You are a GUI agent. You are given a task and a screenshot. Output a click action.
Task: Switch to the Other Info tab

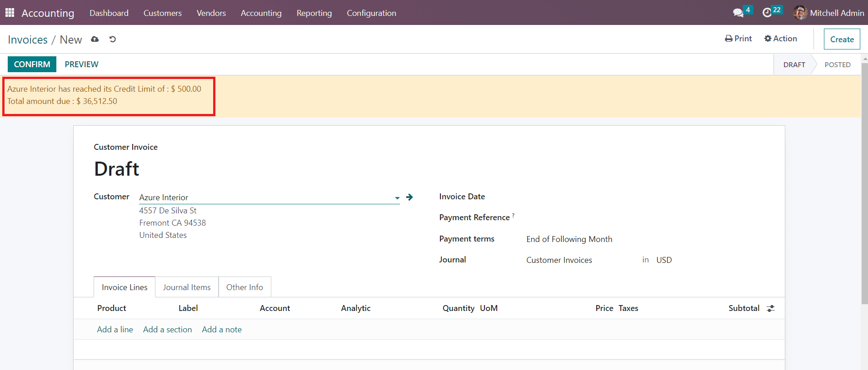pyautogui.click(x=244, y=287)
